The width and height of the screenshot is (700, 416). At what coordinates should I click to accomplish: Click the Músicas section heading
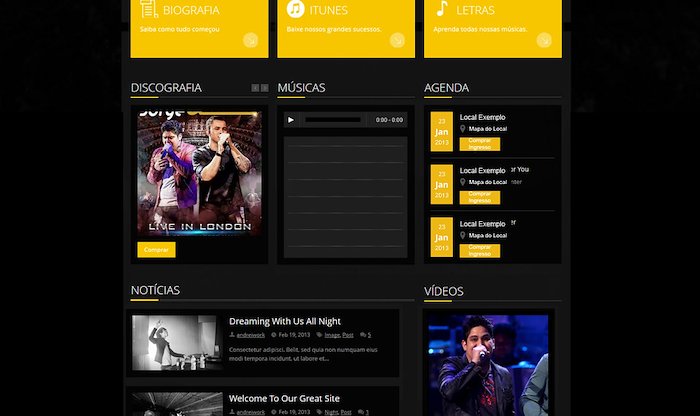click(301, 88)
